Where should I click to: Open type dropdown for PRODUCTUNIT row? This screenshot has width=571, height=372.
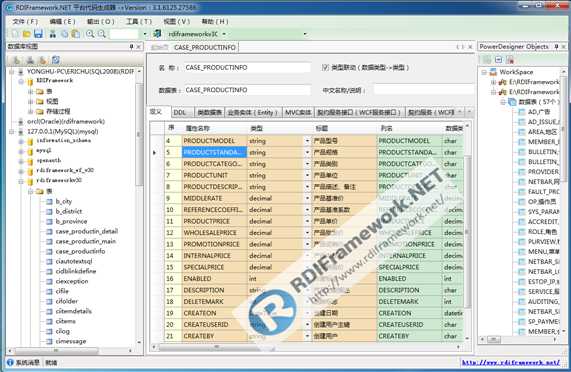[307, 175]
